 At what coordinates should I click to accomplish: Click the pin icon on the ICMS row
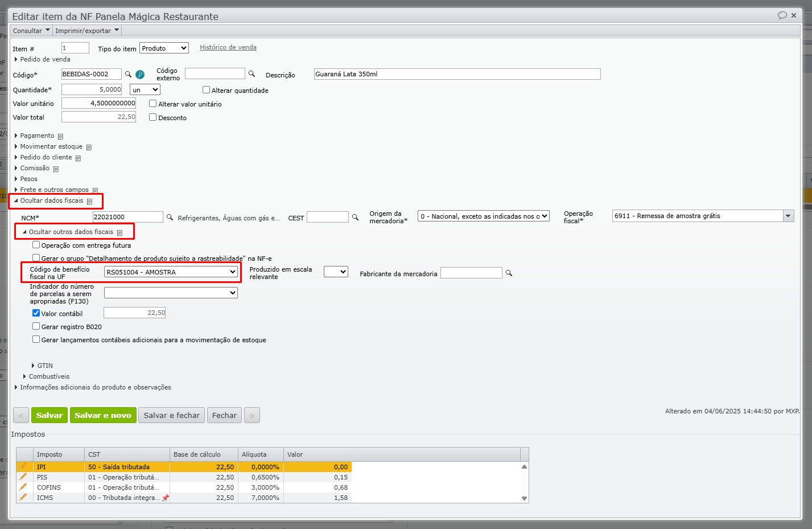[x=165, y=498]
